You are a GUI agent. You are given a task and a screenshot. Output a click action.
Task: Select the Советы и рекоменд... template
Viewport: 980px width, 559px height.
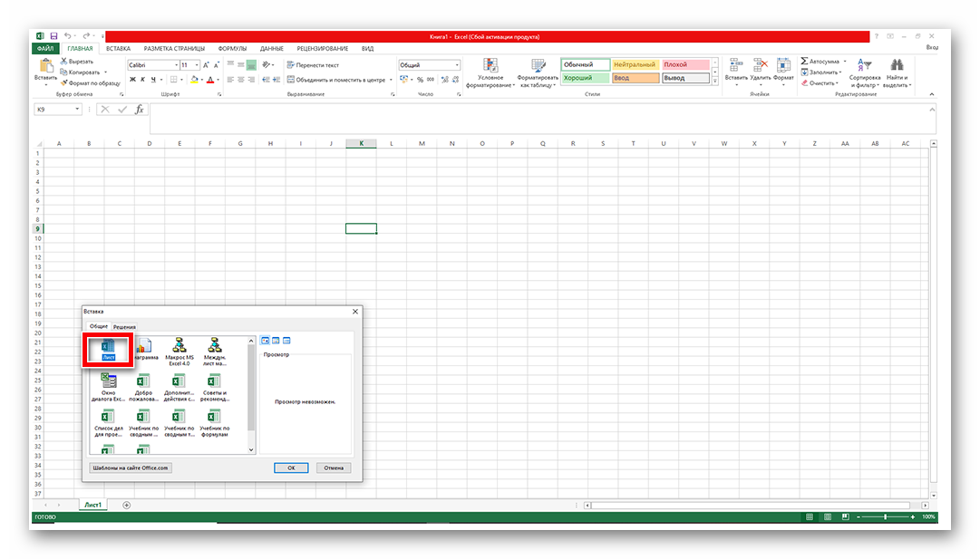coord(214,387)
